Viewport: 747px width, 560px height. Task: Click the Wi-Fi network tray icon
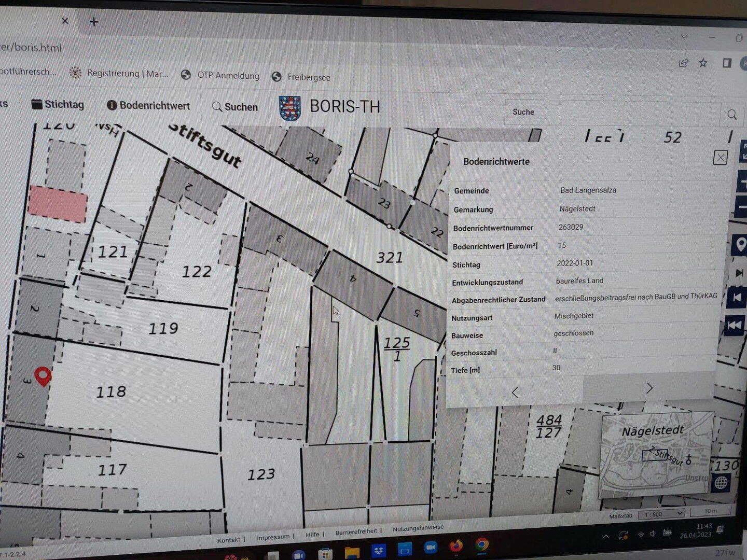point(641,534)
